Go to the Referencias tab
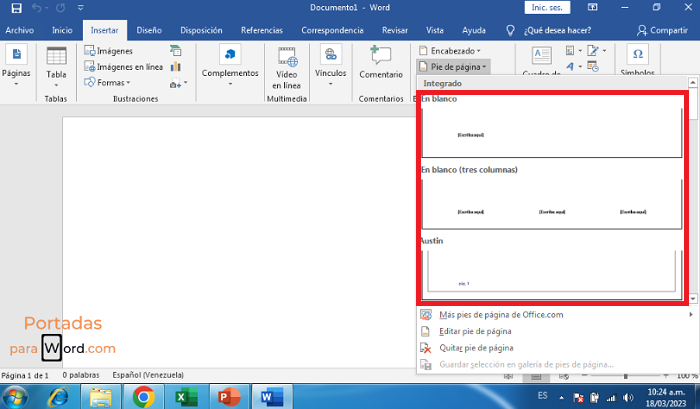Viewport: 700px width, 409px height. click(262, 30)
